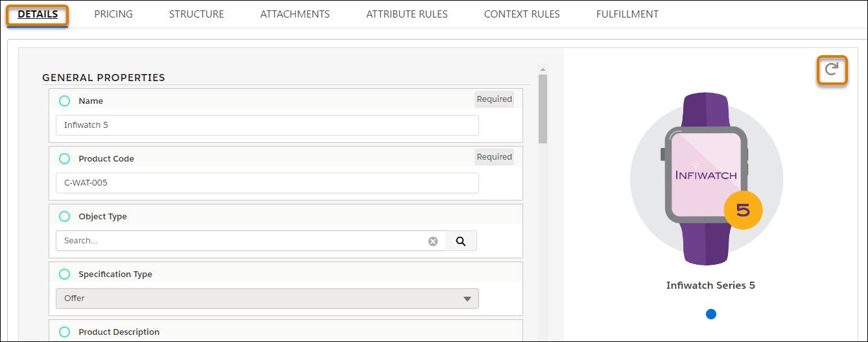Open the Fulfillment tab
868x342 pixels.
pyautogui.click(x=628, y=14)
